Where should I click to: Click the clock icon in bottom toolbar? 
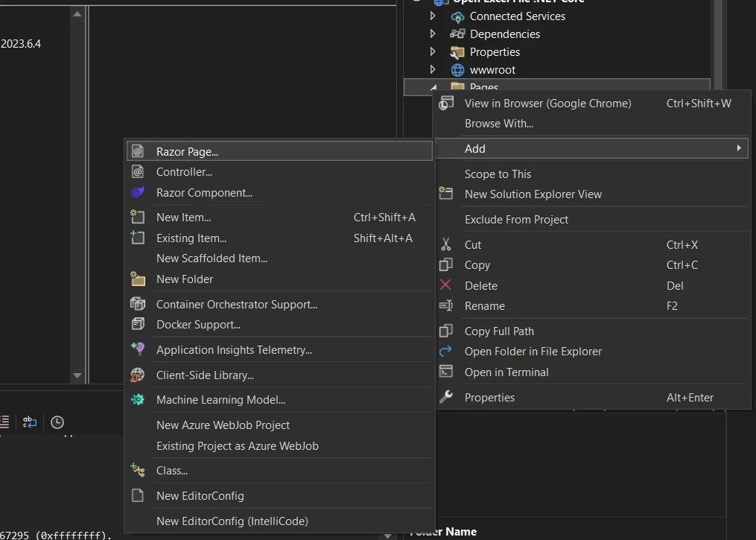pos(57,422)
